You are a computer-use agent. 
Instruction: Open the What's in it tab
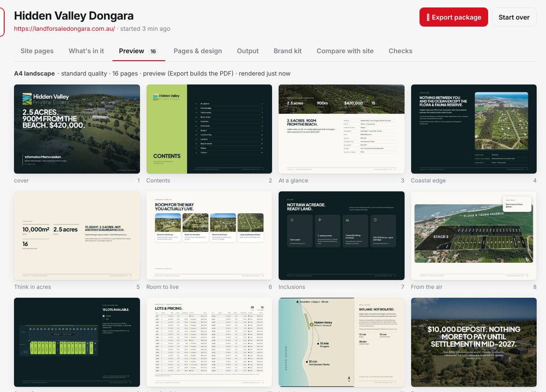pos(86,51)
